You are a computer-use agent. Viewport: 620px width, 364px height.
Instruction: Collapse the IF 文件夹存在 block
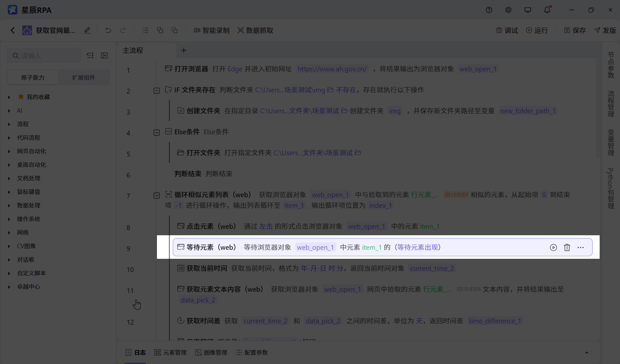coord(157,91)
